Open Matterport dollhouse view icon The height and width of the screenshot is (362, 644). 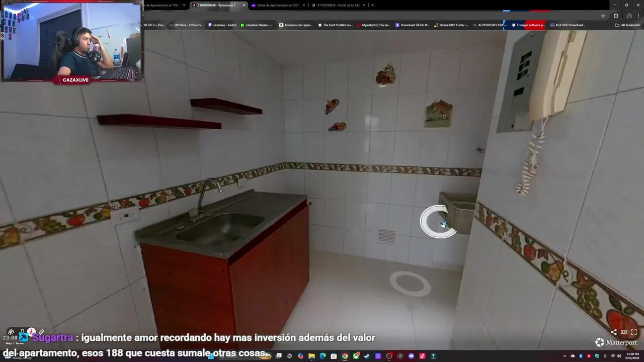coord(11,332)
